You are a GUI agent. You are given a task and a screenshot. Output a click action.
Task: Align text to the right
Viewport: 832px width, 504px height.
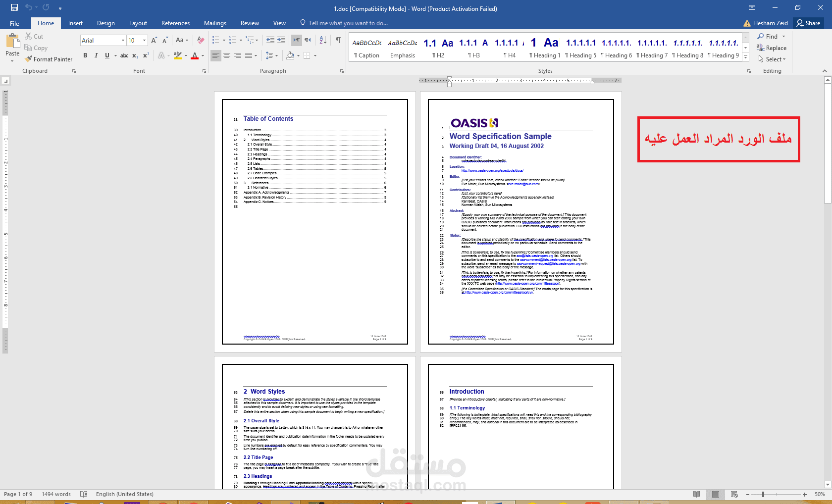pos(238,55)
